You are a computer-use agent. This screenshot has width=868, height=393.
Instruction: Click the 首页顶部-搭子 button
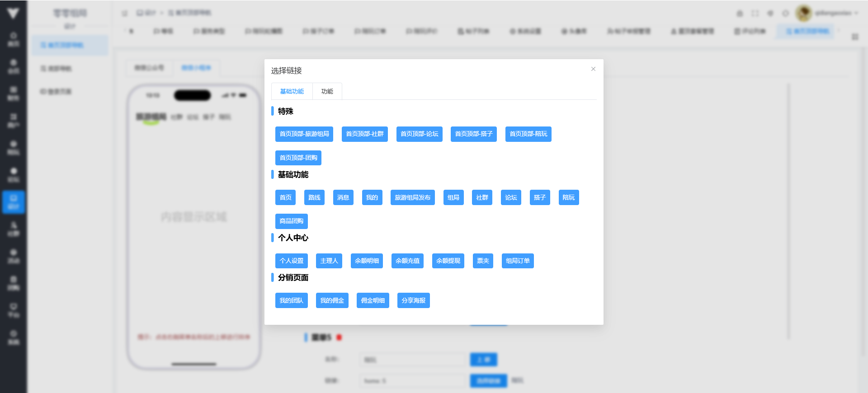click(x=473, y=134)
